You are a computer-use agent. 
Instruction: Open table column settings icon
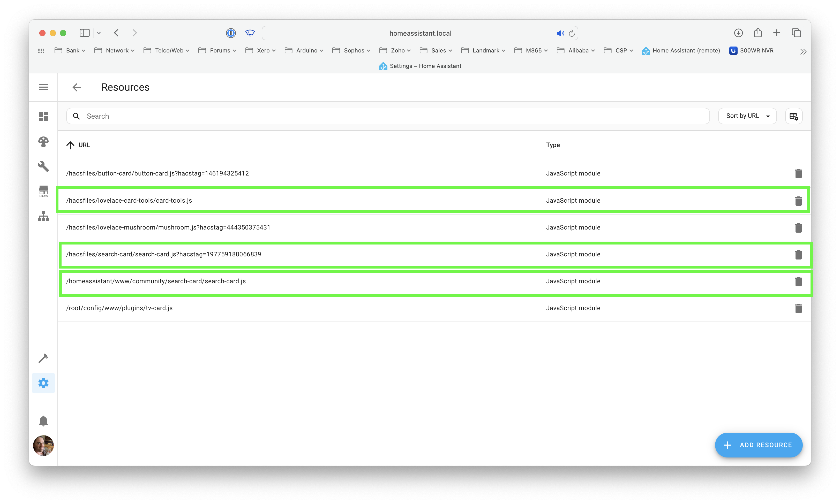coord(793,116)
